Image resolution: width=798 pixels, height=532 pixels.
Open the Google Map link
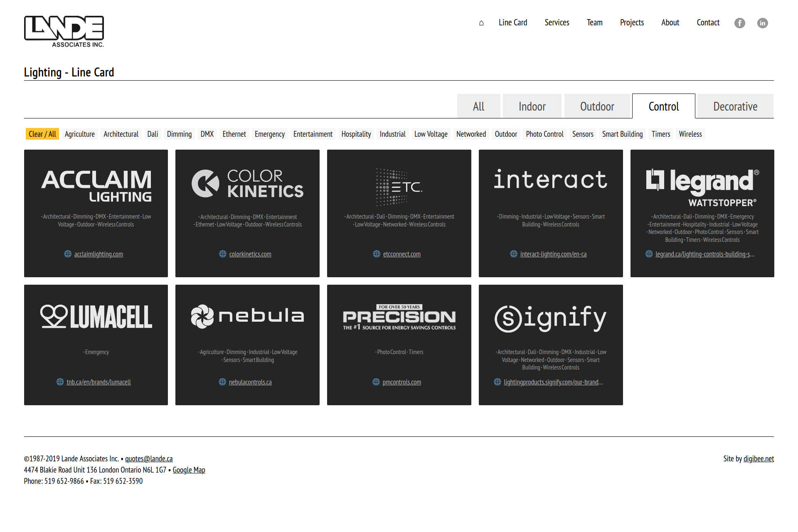pos(189,470)
